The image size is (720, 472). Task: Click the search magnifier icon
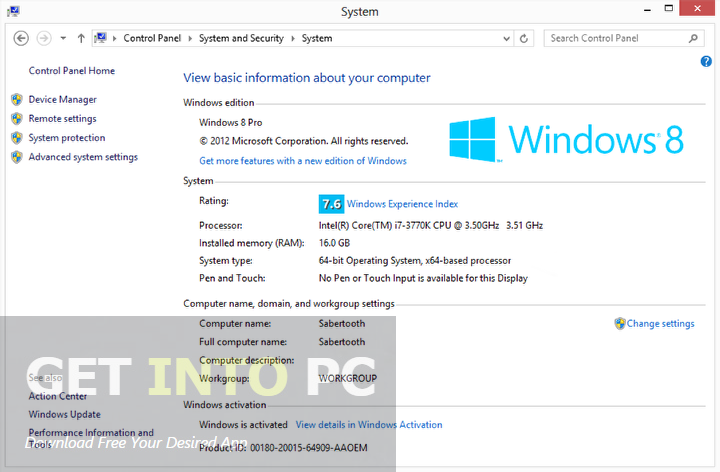[693, 38]
